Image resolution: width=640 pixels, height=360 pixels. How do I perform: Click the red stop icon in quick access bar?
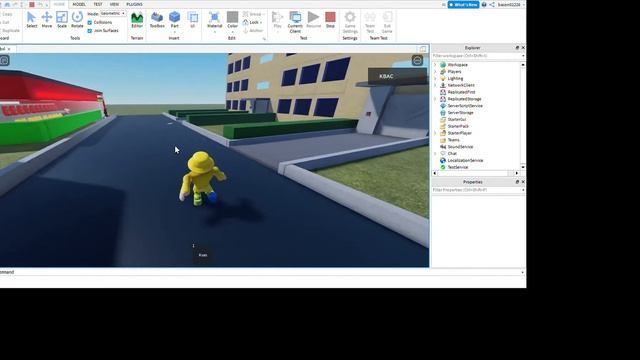[x=32, y=4]
